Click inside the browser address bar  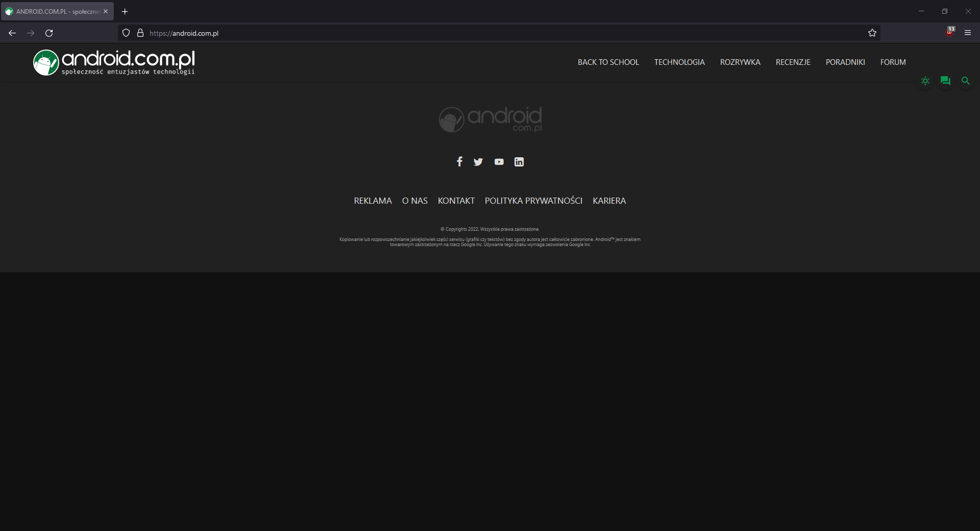357,33
